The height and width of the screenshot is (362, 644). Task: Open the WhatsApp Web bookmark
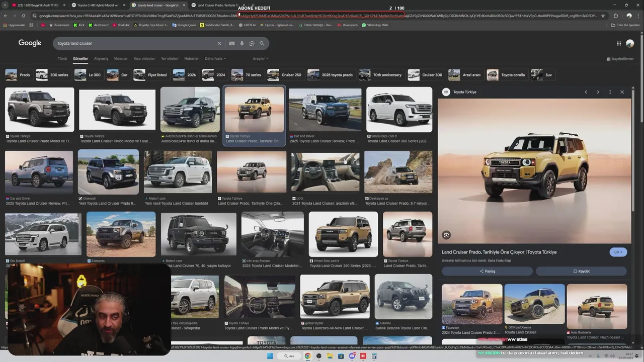[375, 25]
